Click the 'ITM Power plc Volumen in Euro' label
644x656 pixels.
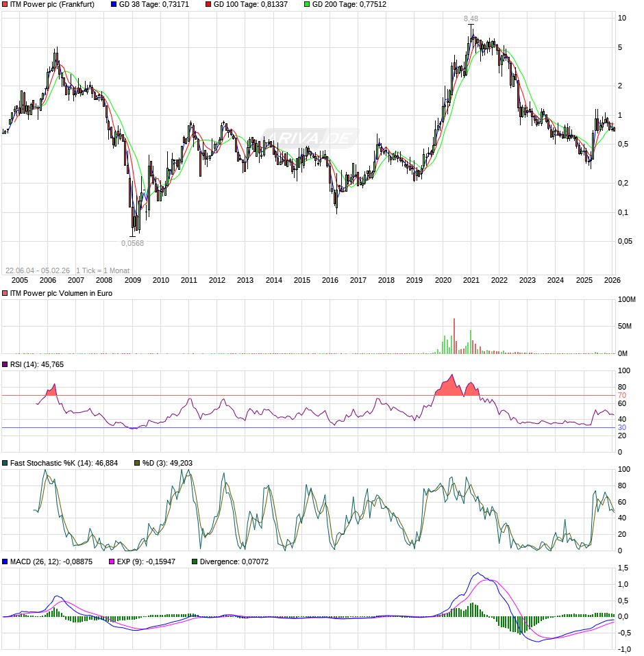[x=61, y=293]
